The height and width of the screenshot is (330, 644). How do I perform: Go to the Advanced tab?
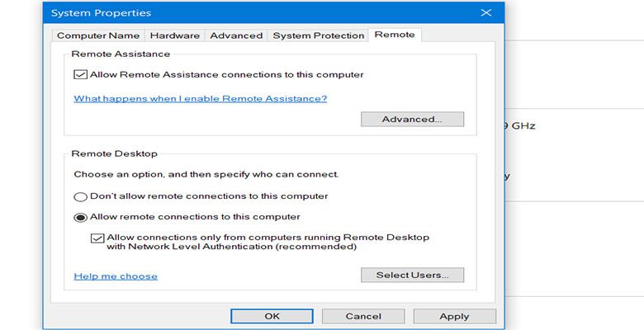point(236,35)
